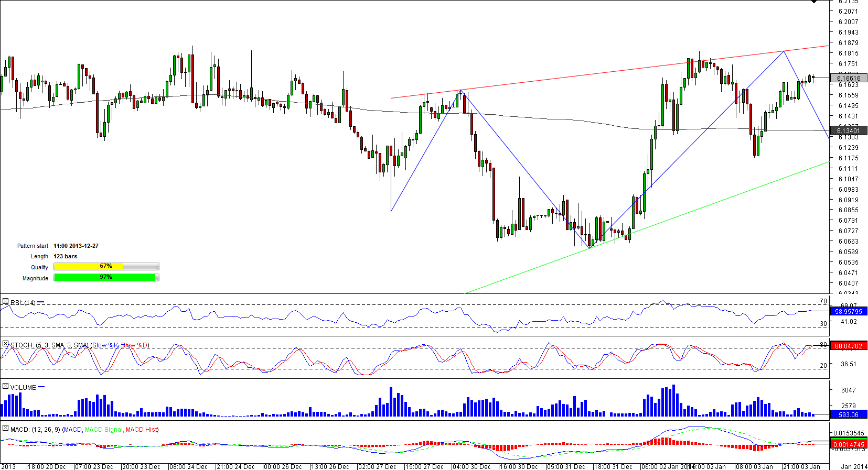
Task: Click price axis level 6.0663
Action: pyautogui.click(x=849, y=242)
